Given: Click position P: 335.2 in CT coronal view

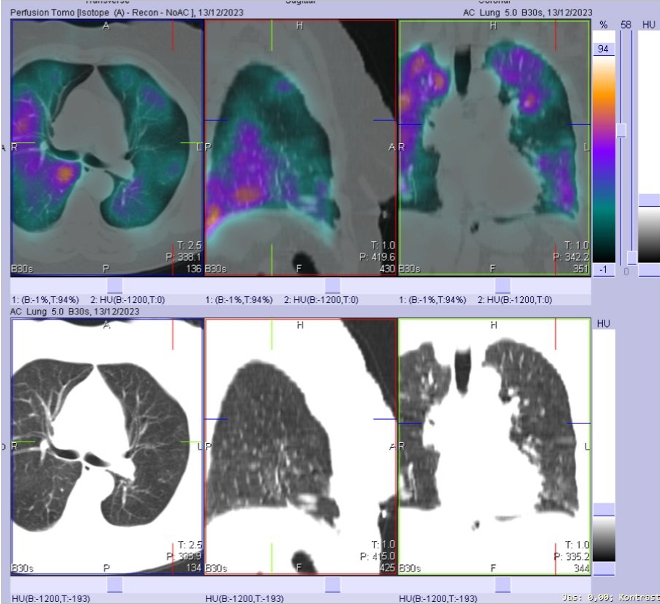Looking at the screenshot, I should 571,556.
